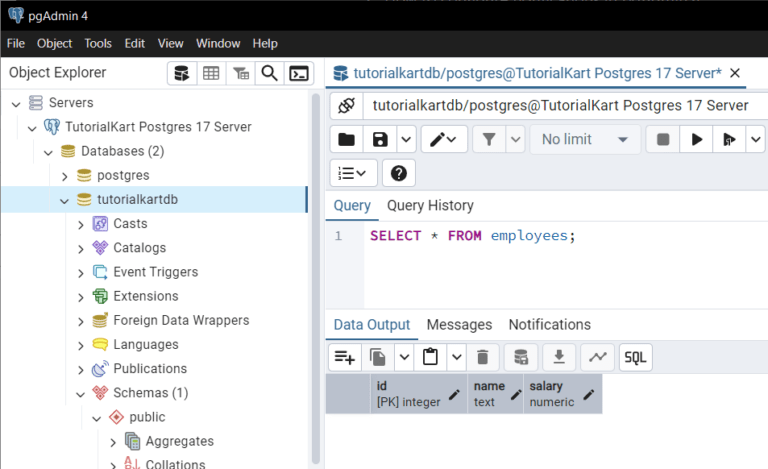Select the Data Output tab

pos(372,325)
